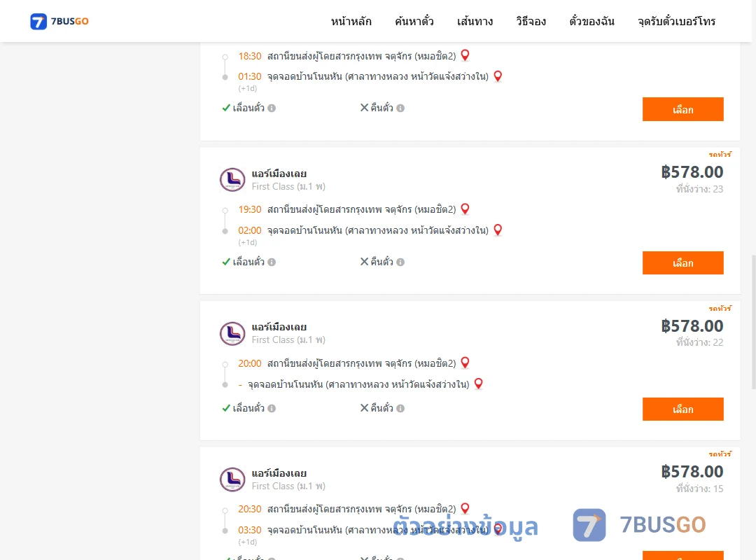Open the ค้นหาตั๋ว menu item
756x560 pixels.
pyautogui.click(x=414, y=21)
